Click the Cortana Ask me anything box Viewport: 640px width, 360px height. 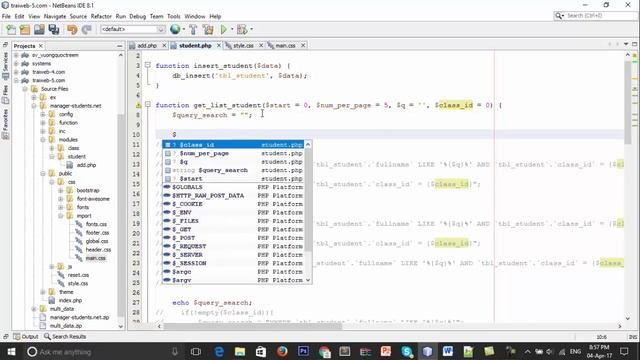[x=102, y=352]
